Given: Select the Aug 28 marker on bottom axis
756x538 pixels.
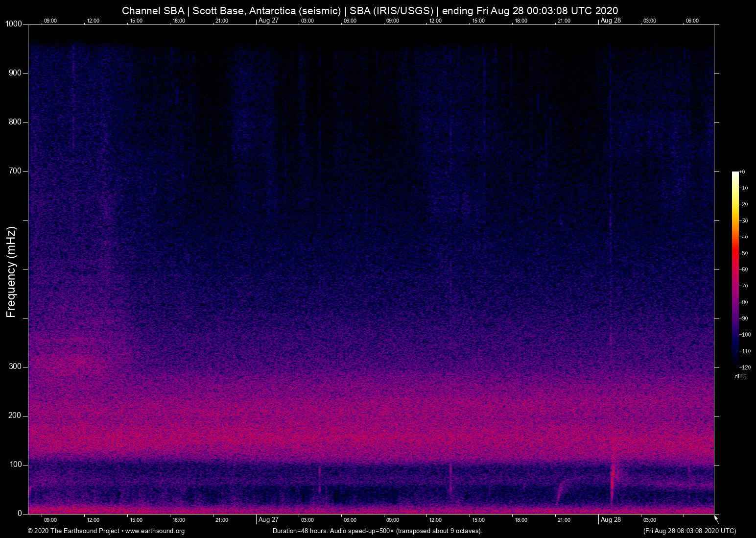Looking at the screenshot, I should tap(610, 520).
